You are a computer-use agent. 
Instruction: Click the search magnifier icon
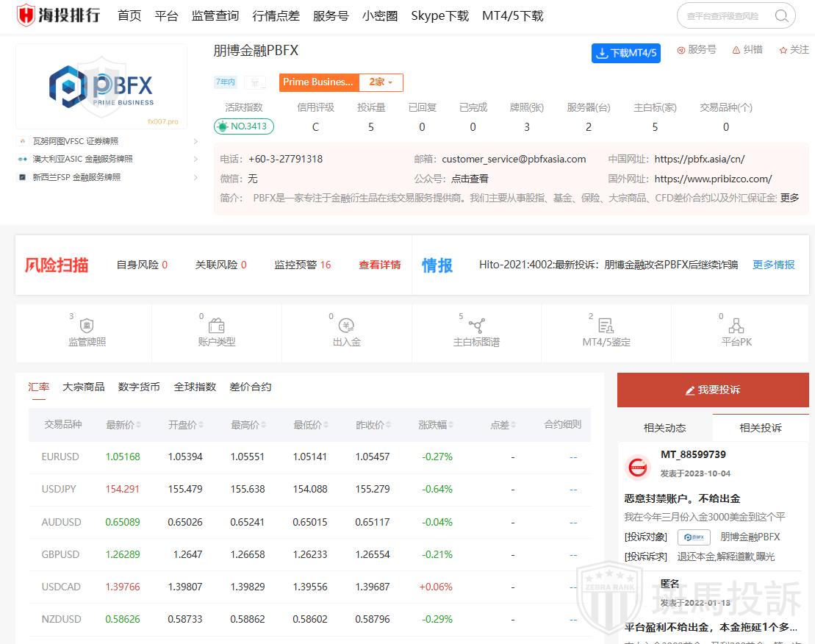coord(781,16)
